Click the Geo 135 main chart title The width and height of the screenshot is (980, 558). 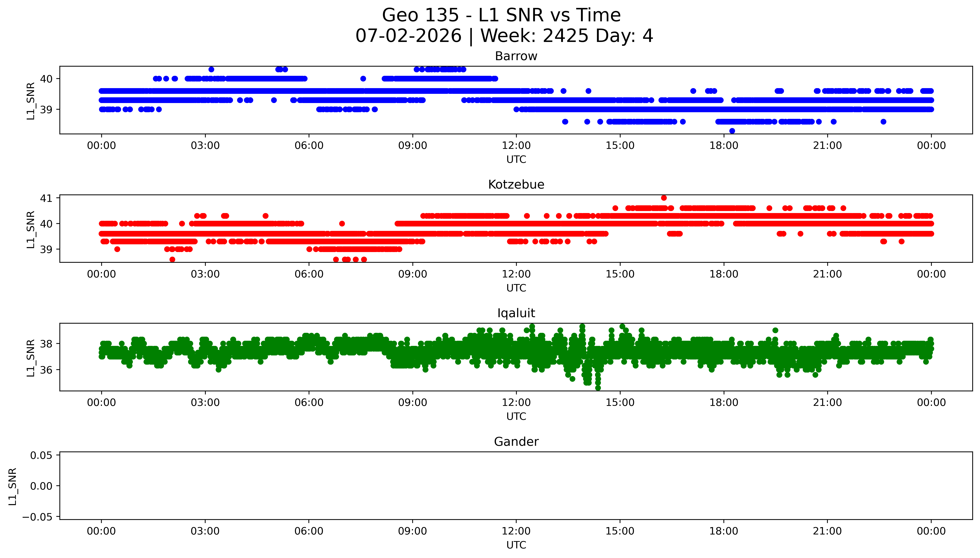point(501,15)
